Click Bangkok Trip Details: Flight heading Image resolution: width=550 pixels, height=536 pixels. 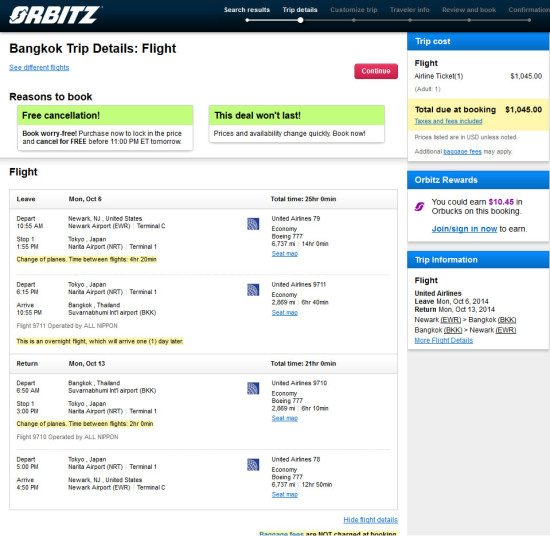pyautogui.click(x=93, y=48)
